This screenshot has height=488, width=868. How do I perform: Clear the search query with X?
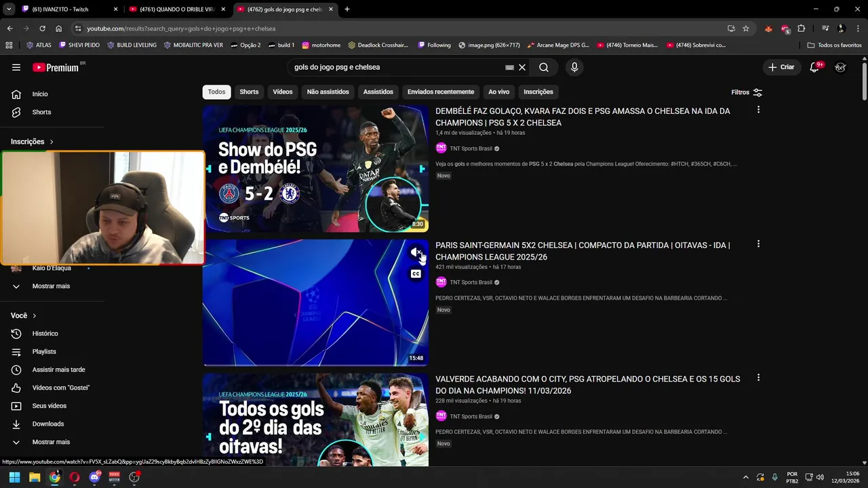coord(522,67)
